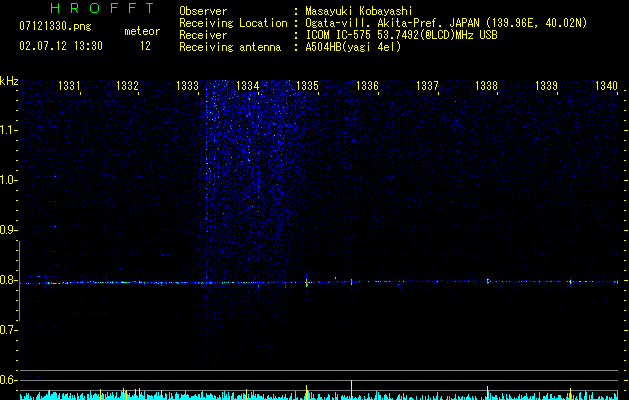Click the 1.1 frequency axis label

8,130
